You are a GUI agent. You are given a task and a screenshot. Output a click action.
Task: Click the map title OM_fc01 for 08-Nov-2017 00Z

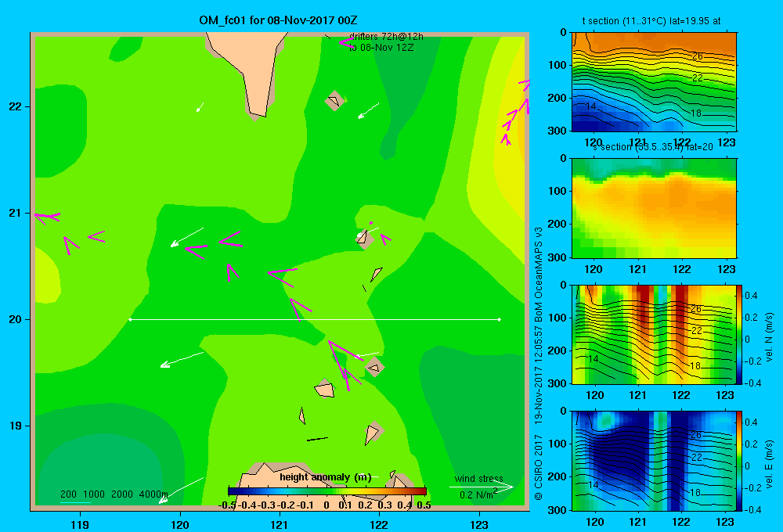(x=278, y=20)
